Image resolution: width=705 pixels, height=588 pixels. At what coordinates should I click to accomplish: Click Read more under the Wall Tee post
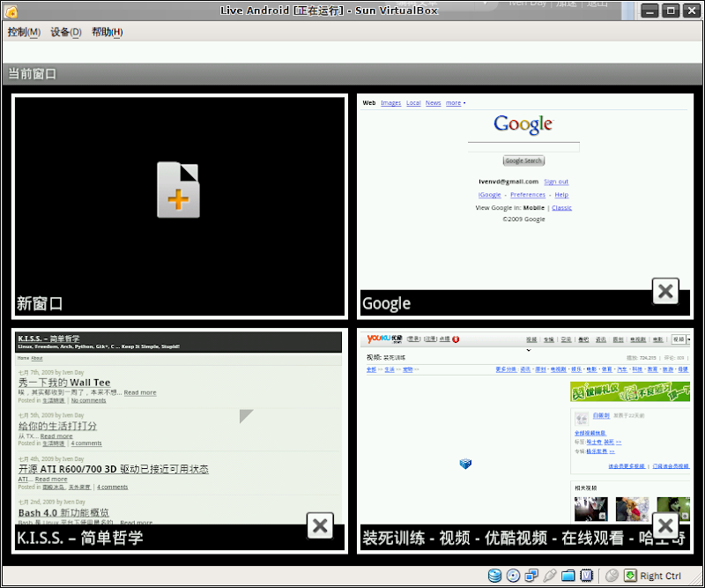(x=140, y=393)
